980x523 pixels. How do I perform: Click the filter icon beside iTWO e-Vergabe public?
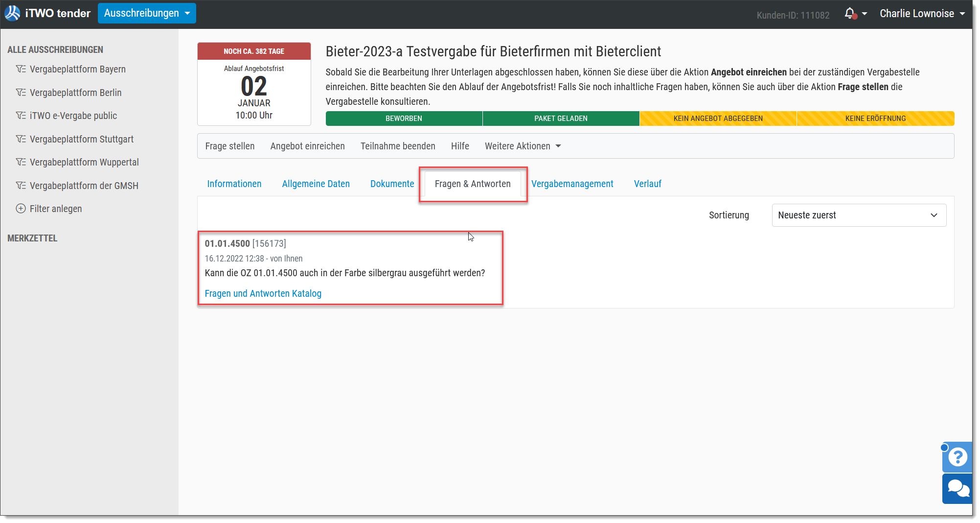pyautogui.click(x=21, y=116)
